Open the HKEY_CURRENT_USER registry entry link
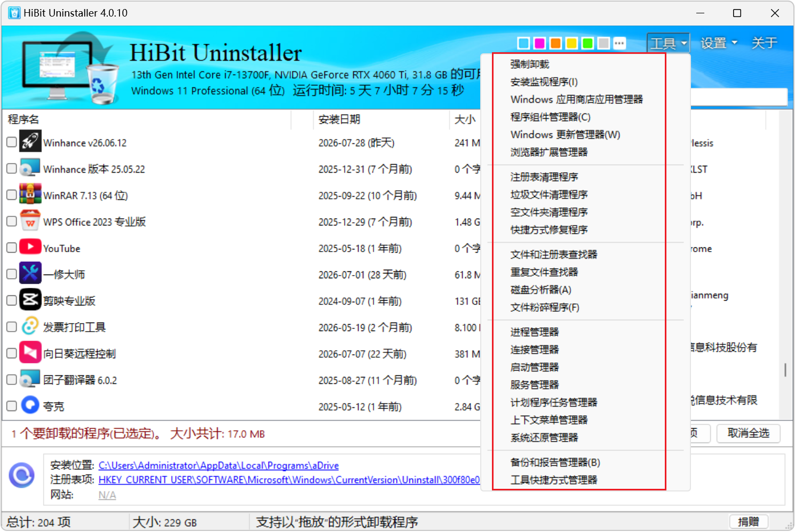The width and height of the screenshot is (795, 532). pyautogui.click(x=289, y=480)
